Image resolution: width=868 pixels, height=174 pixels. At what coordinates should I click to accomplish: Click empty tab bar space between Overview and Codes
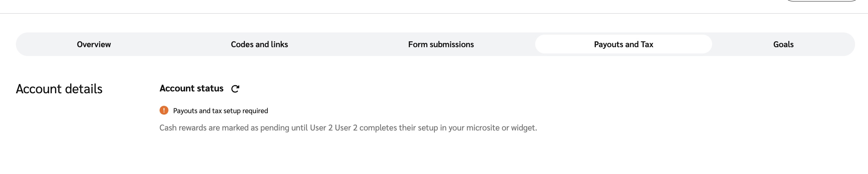pyautogui.click(x=170, y=45)
